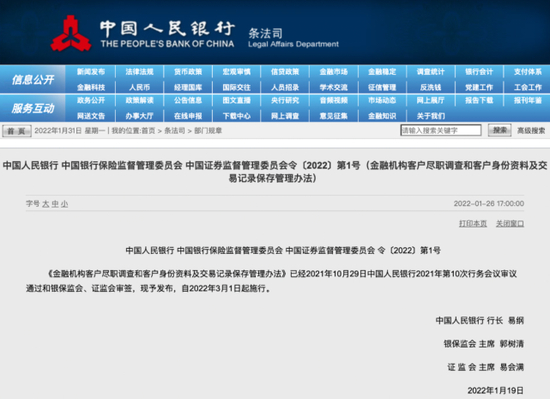Open the 支付体系 section
The width and height of the screenshot is (550, 399).
coord(528,72)
